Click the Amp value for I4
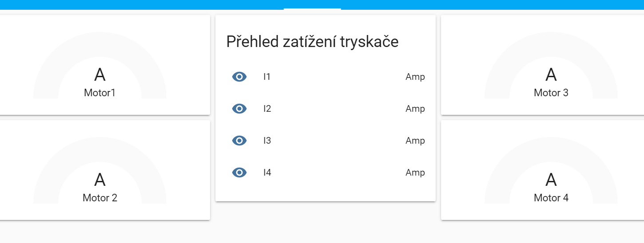This screenshot has width=644, height=243. point(415,172)
